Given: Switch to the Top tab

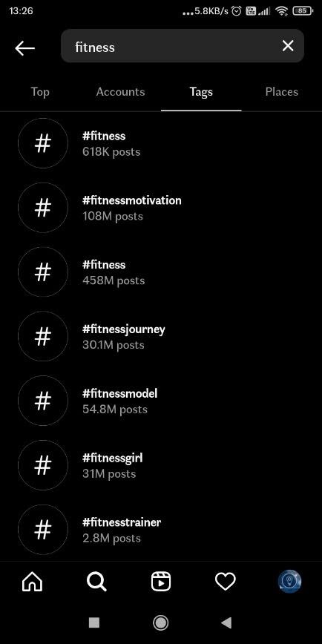Looking at the screenshot, I should [x=40, y=91].
